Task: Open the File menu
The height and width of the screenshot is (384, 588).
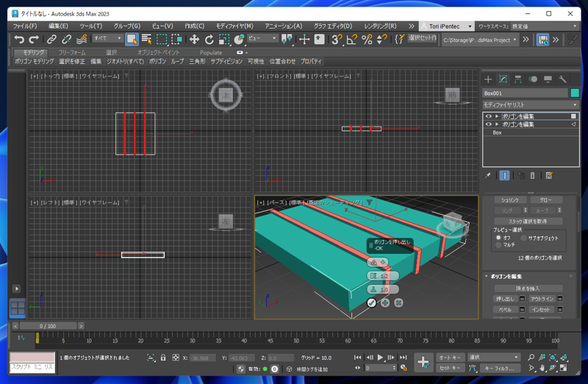Action: (25, 26)
